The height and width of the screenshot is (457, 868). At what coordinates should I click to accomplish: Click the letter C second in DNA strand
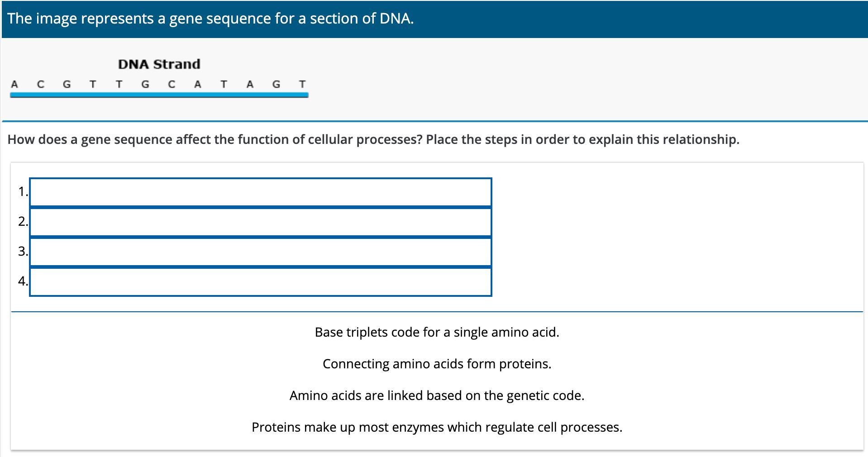tap(41, 84)
